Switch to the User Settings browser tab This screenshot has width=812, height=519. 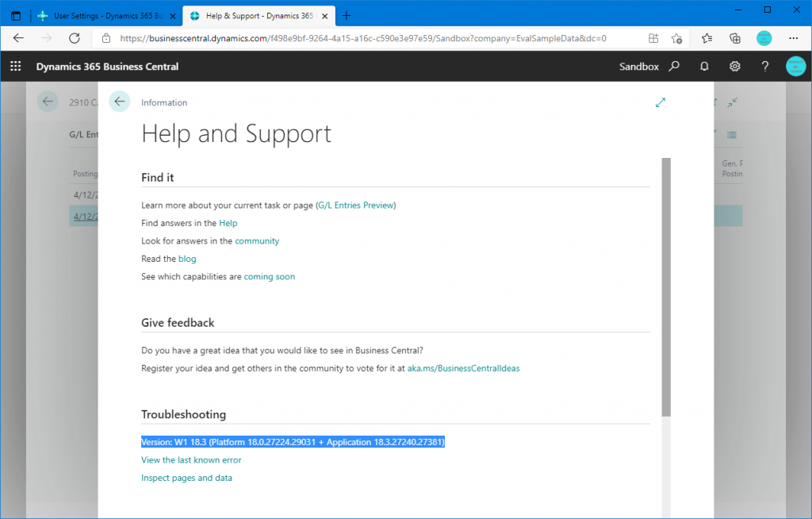(x=108, y=16)
